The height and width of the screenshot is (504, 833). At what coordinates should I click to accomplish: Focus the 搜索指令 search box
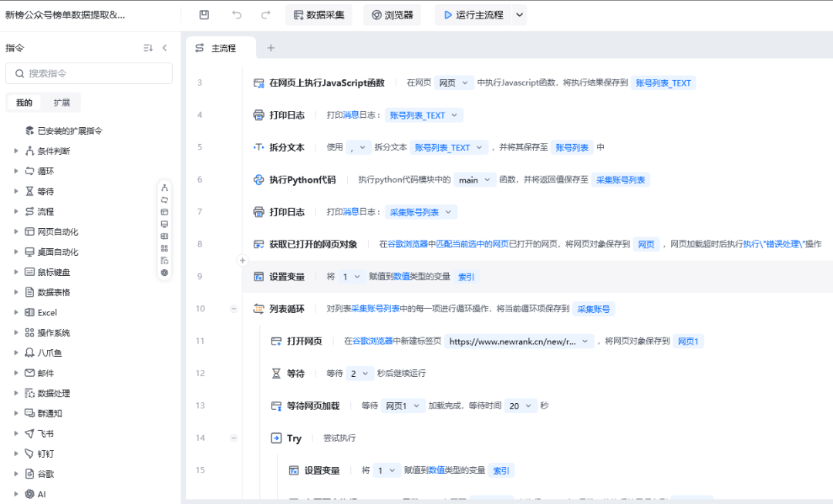[x=89, y=73]
